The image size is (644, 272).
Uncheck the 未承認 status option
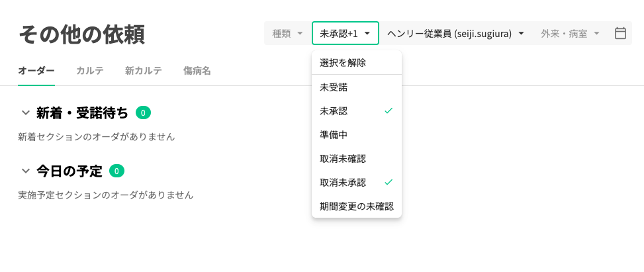click(x=356, y=111)
